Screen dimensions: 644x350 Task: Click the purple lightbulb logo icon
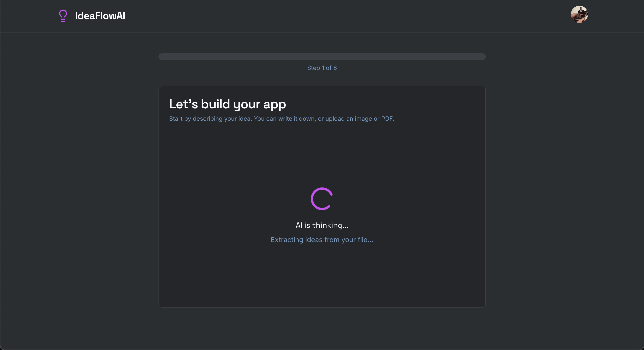(x=63, y=16)
